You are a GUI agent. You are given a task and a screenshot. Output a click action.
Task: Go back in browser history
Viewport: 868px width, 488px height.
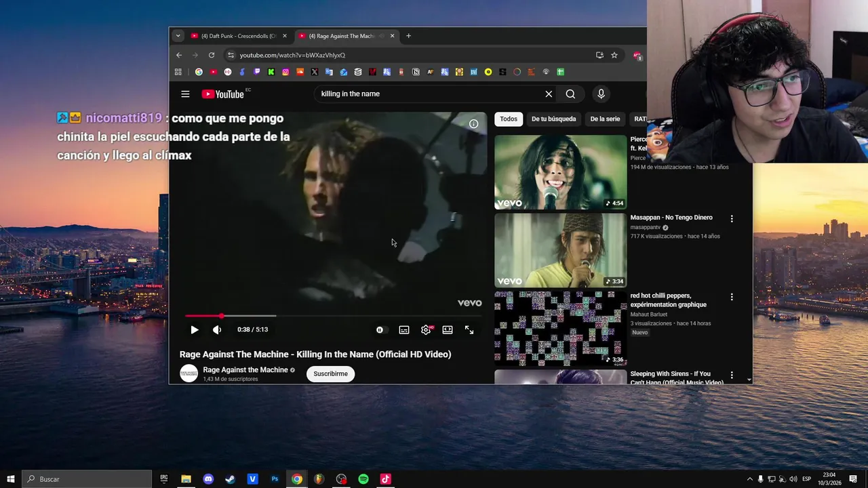click(179, 55)
